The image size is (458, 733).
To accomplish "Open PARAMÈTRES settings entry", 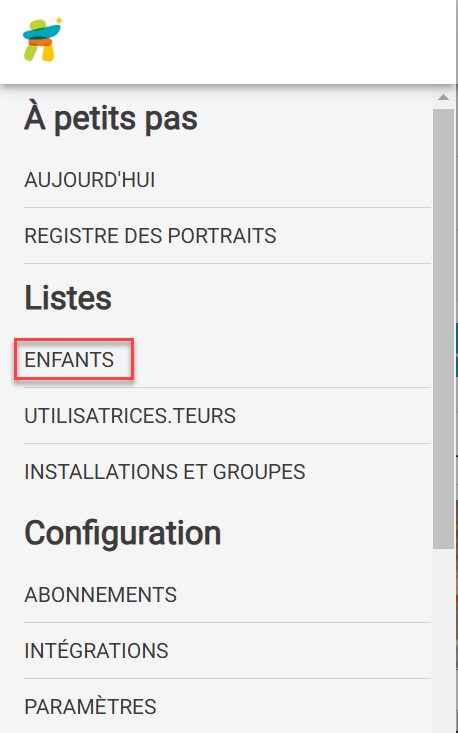I will [90, 707].
